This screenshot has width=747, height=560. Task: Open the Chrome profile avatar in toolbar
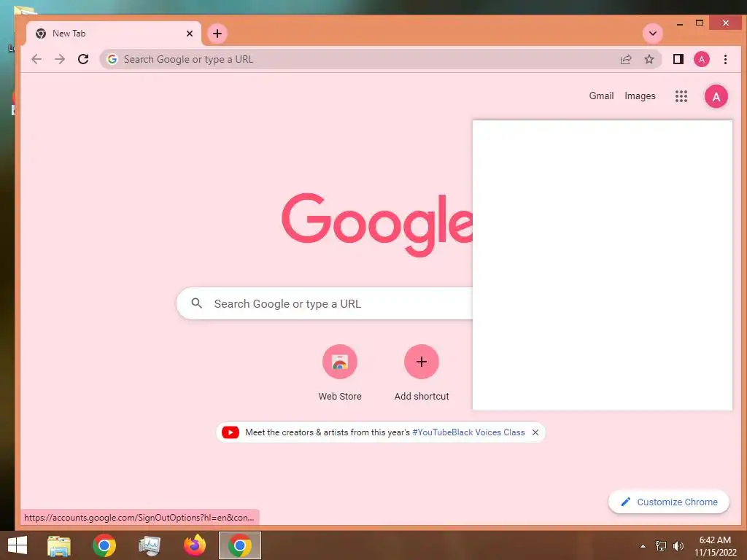pos(701,59)
